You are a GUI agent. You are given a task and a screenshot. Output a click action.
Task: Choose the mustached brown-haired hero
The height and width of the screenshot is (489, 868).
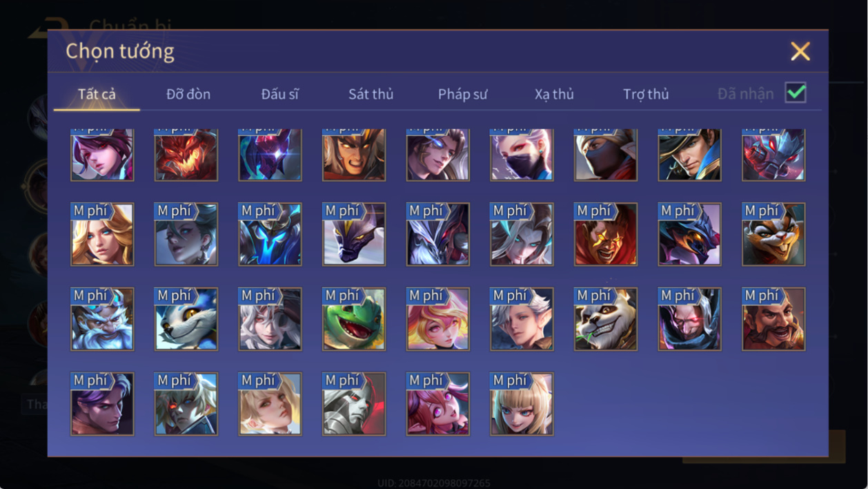tap(773, 319)
